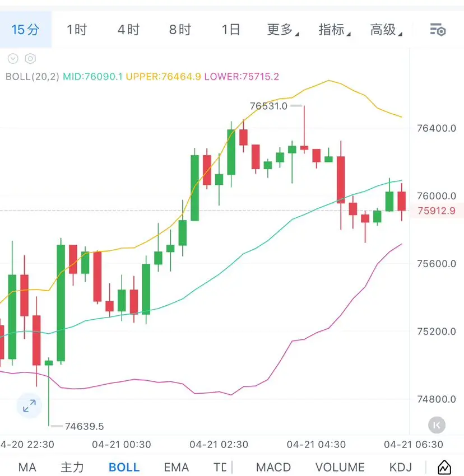Screen dimensions: 464x476
Task: Tap the round K-line button
Action: [x=437, y=425]
